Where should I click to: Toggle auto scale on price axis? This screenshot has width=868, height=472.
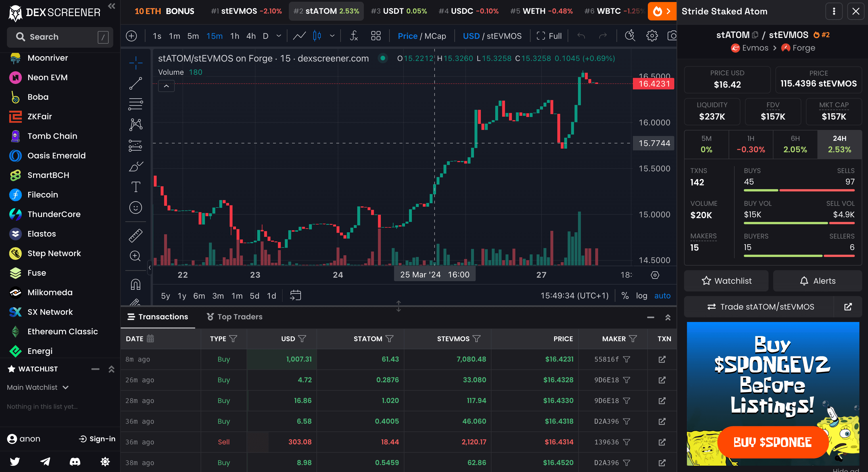click(662, 296)
